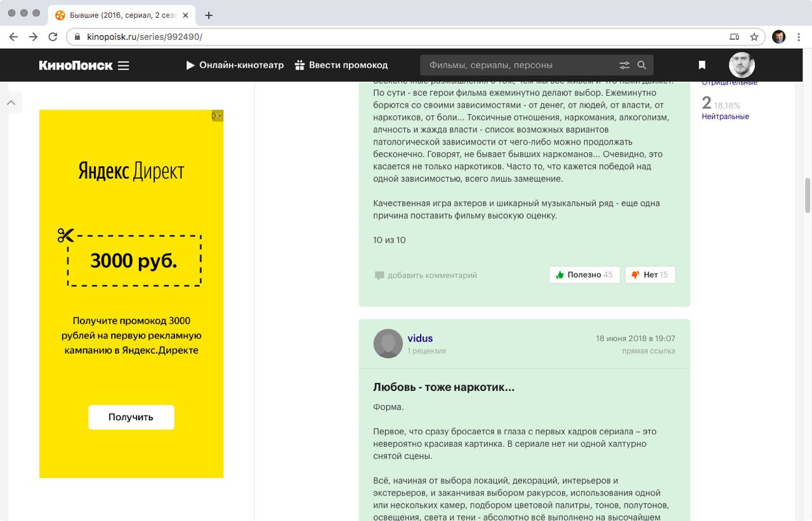Click the date 18 июня 2018 в 19:07
Viewport: 812px width, 521px height.
click(636, 338)
